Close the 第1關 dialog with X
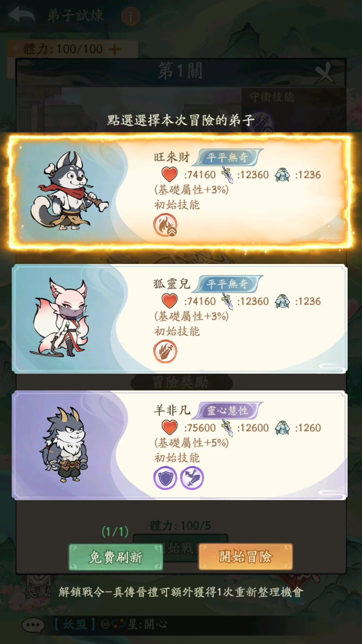Image resolution: width=362 pixels, height=644 pixels. point(324,72)
